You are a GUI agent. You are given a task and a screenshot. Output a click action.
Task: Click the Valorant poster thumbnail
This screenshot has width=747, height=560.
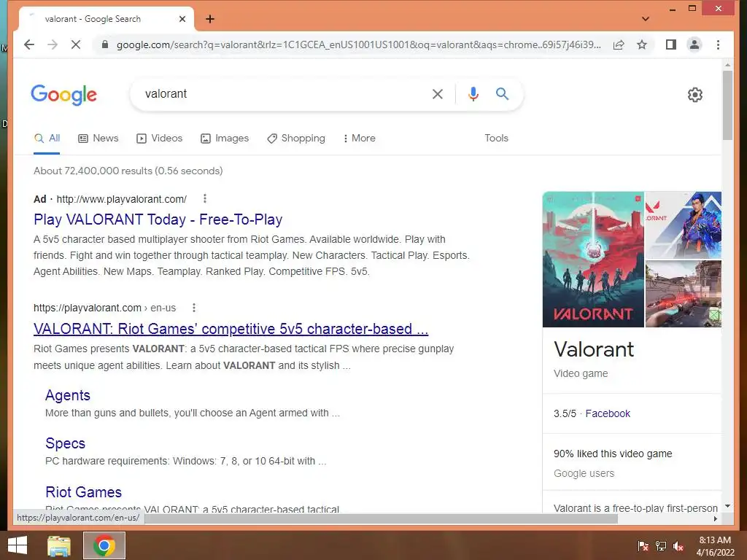pos(593,260)
